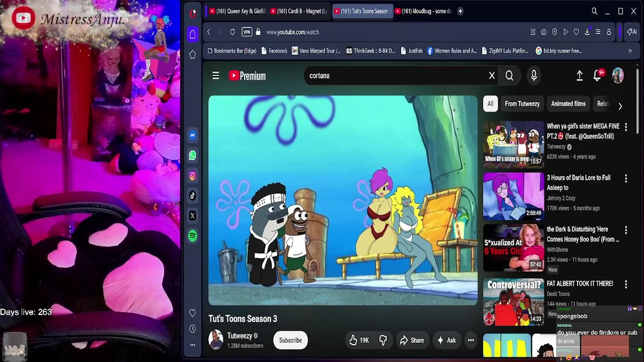Switch to Cardi B - Magnet tab
644x362 pixels.
(299, 11)
